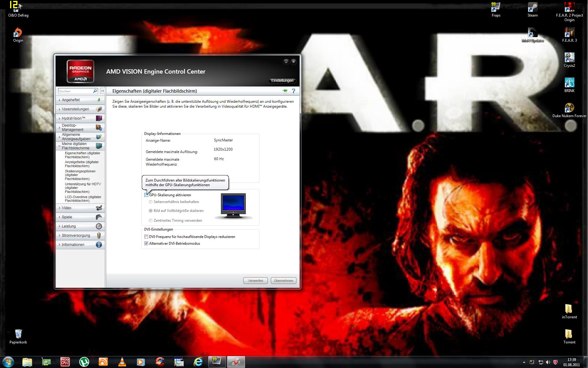588x368 pixels.
Task: Click the HydraVision purple monitor icon
Action: [99, 118]
